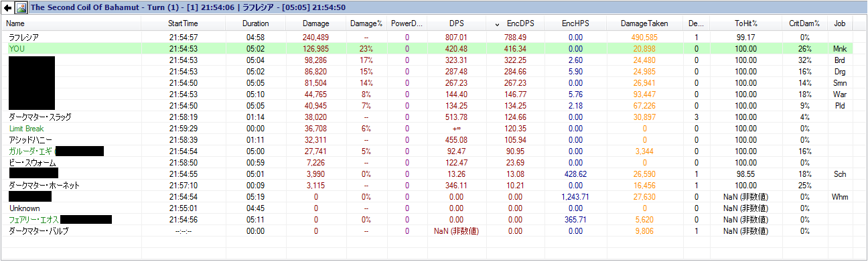
Task: Click the start time 21:59:29
Action: [184, 129]
